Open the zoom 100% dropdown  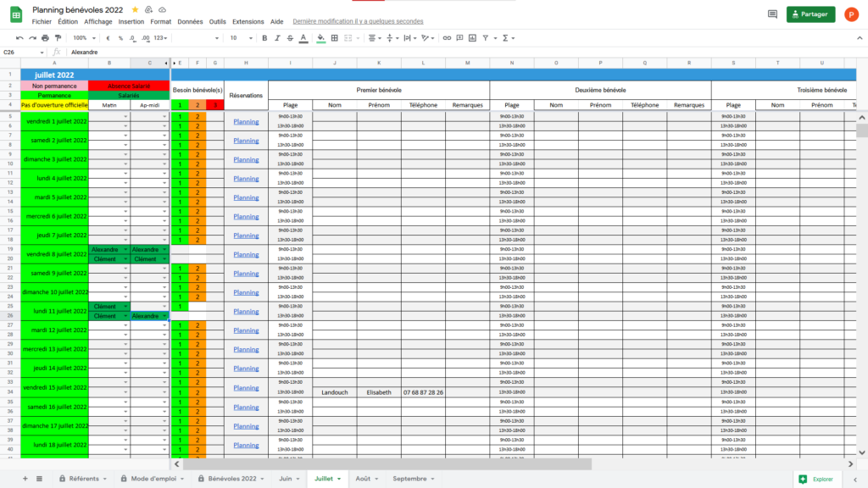pyautogui.click(x=83, y=38)
